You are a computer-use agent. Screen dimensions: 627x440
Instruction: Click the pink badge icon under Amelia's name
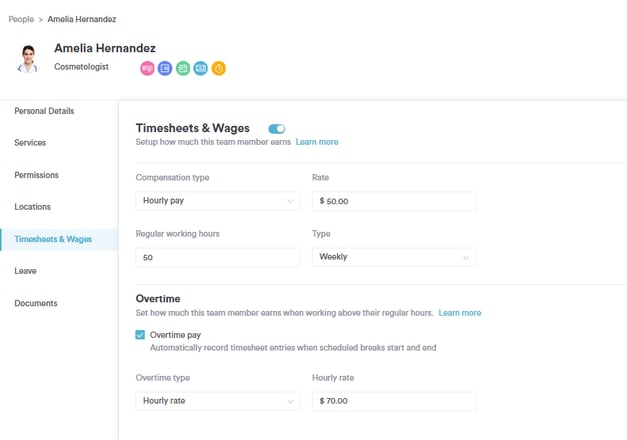[x=147, y=69]
